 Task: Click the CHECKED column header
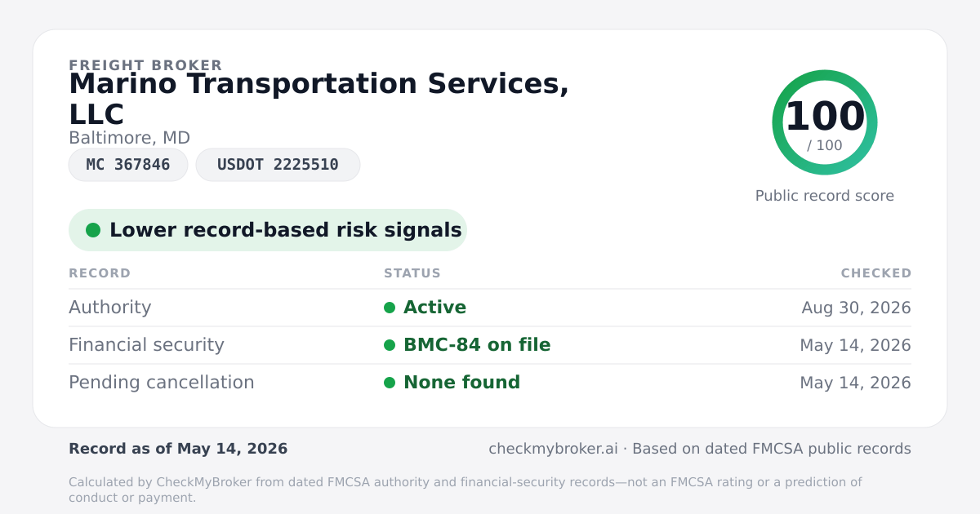click(876, 273)
